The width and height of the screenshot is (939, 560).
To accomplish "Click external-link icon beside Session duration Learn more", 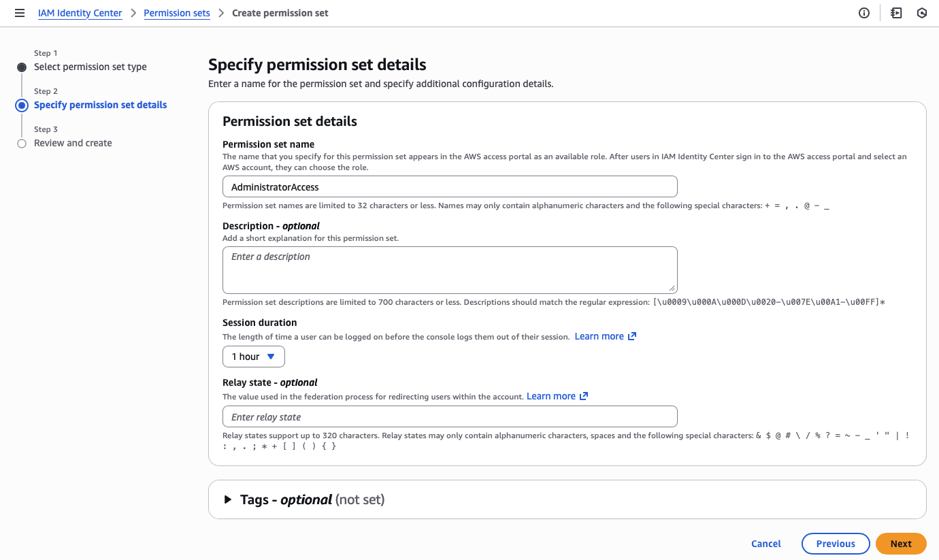I will click(631, 335).
